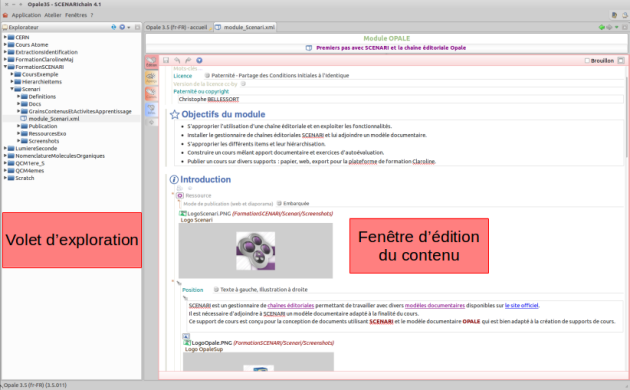Enable the Brouillon checkbox
The image size is (630, 390).
point(587,61)
